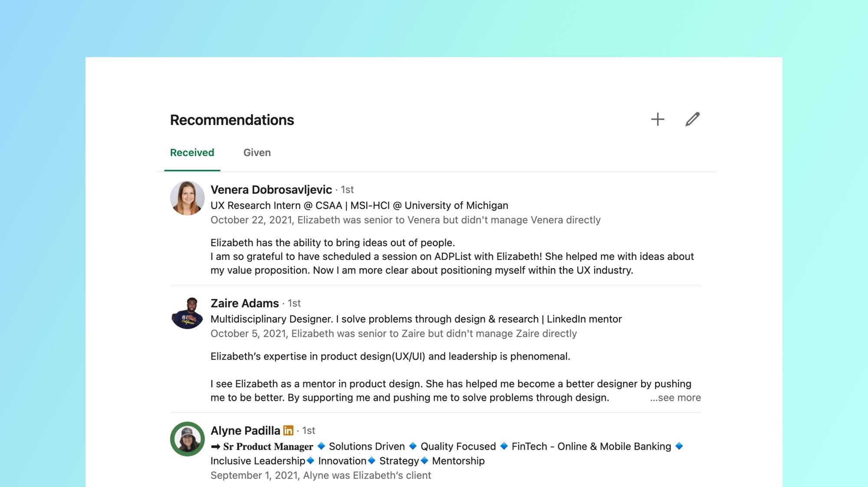Click the Recommendations section header
The width and height of the screenshot is (868, 487).
pos(231,119)
